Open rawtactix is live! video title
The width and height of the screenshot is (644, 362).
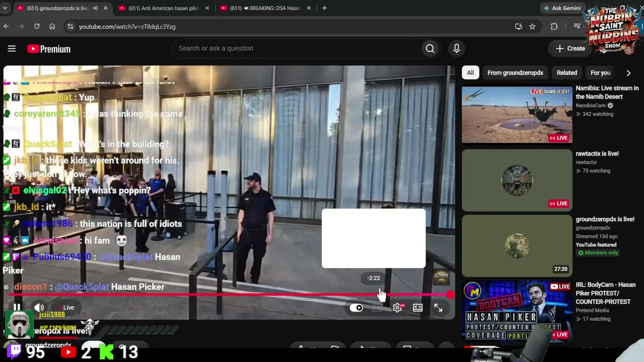597,154
